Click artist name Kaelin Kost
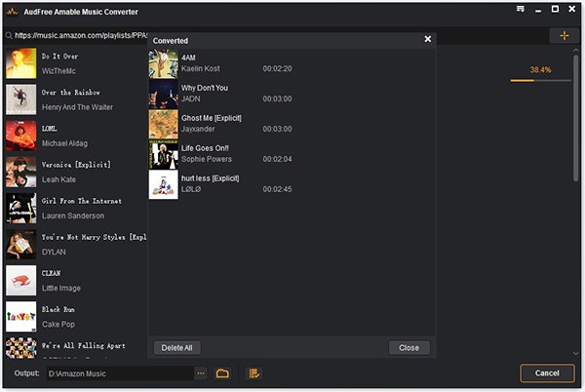585x392 pixels. tap(200, 68)
